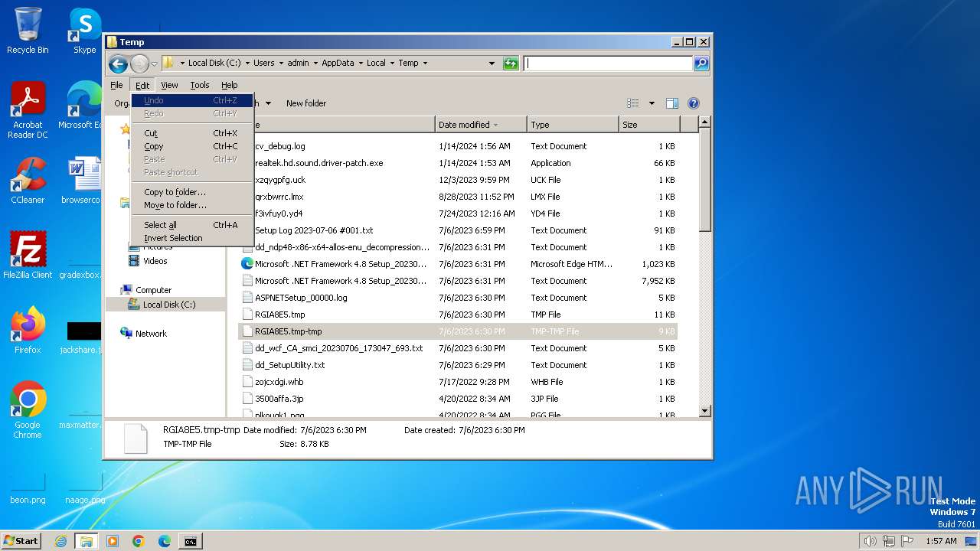
Task: Click the clock showing 1:57 AM
Action: tap(940, 541)
